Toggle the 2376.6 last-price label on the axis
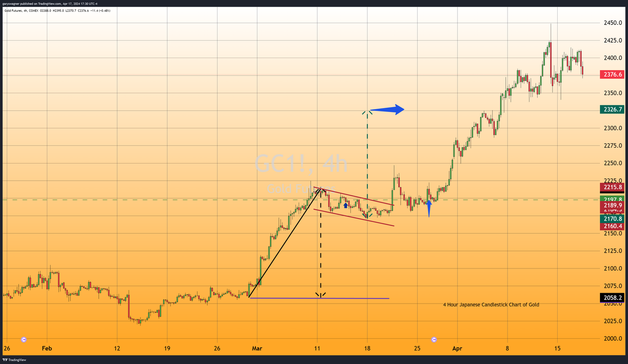This screenshot has width=628, height=364. pyautogui.click(x=612, y=74)
